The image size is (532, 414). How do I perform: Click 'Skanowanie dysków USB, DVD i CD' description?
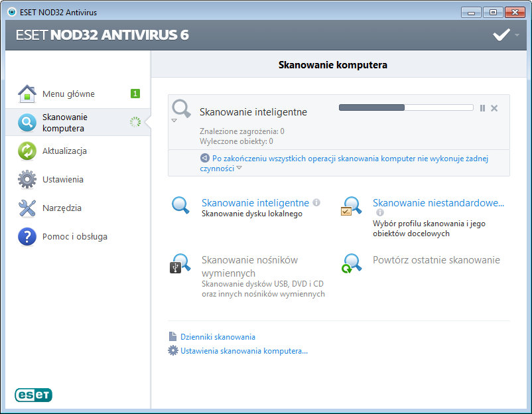[x=263, y=289]
